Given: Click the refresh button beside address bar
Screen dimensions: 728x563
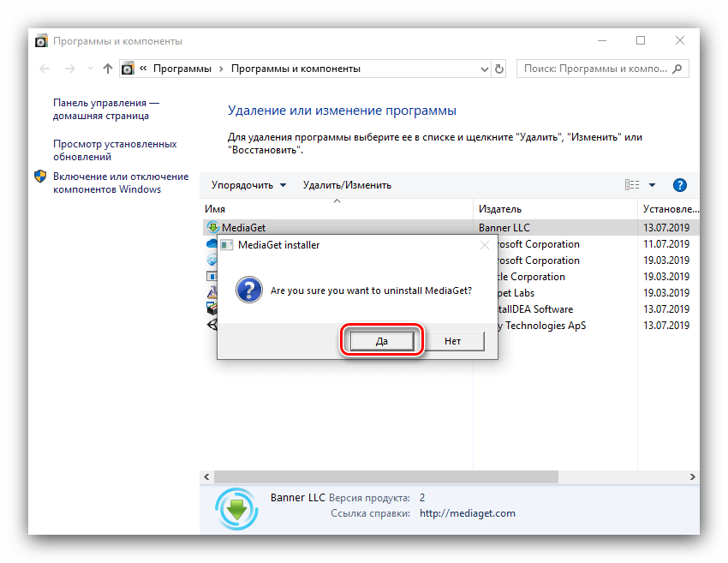Looking at the screenshot, I should point(500,69).
